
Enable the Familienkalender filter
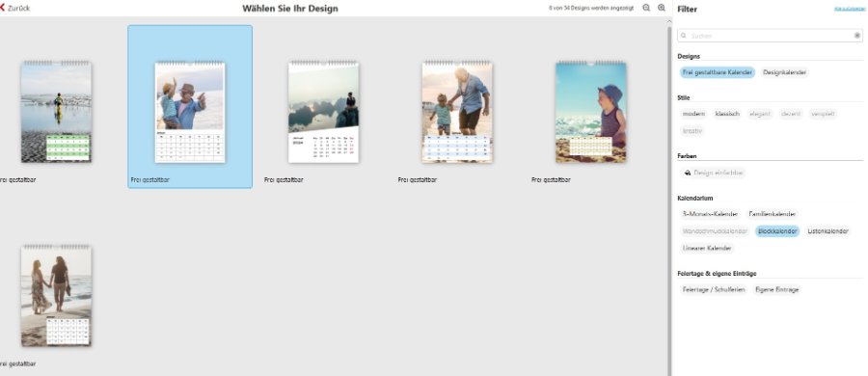[773, 214]
